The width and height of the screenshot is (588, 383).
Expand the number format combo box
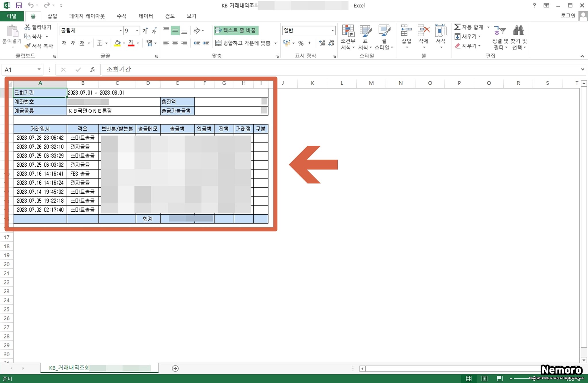[x=332, y=30]
